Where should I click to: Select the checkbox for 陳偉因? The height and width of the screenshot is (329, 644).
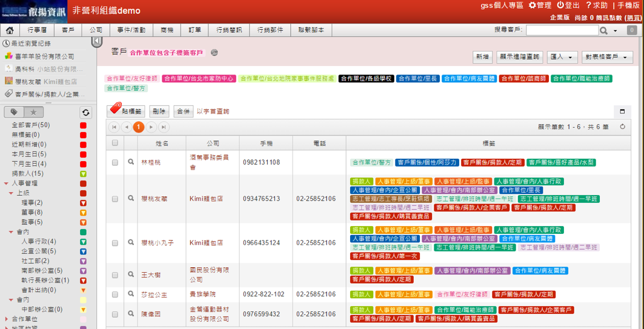pyautogui.click(x=115, y=314)
